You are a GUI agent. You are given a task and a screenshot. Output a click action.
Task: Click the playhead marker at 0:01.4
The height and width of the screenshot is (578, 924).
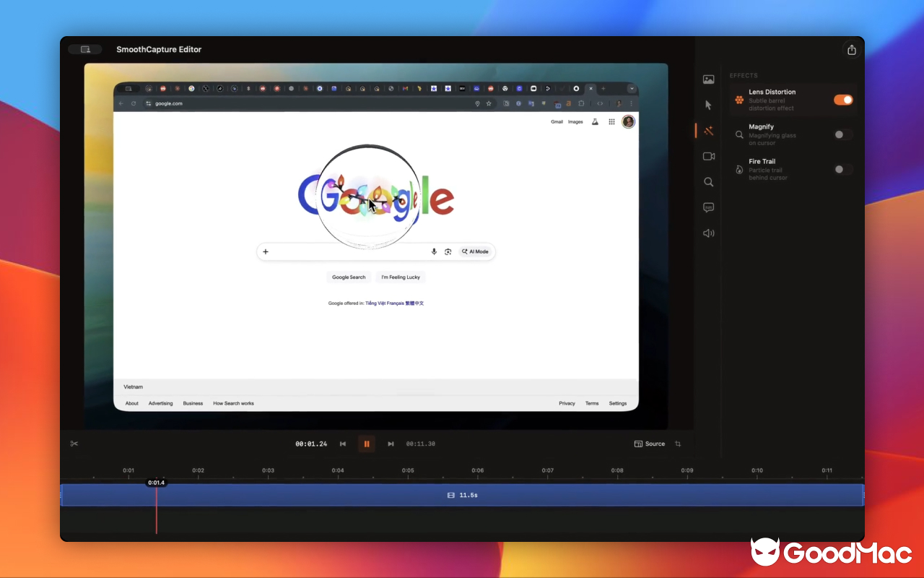click(x=156, y=483)
